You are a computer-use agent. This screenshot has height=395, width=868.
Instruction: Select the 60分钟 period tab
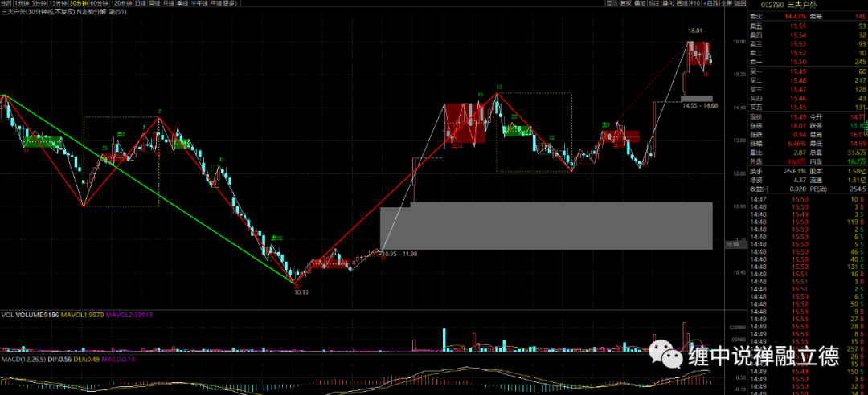click(99, 3)
